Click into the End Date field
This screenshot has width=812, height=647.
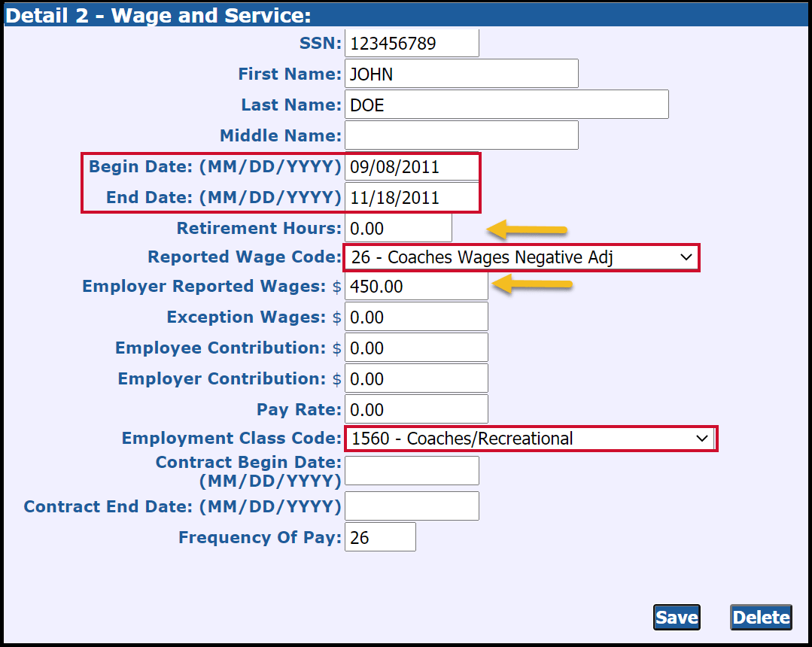pyautogui.click(x=411, y=198)
